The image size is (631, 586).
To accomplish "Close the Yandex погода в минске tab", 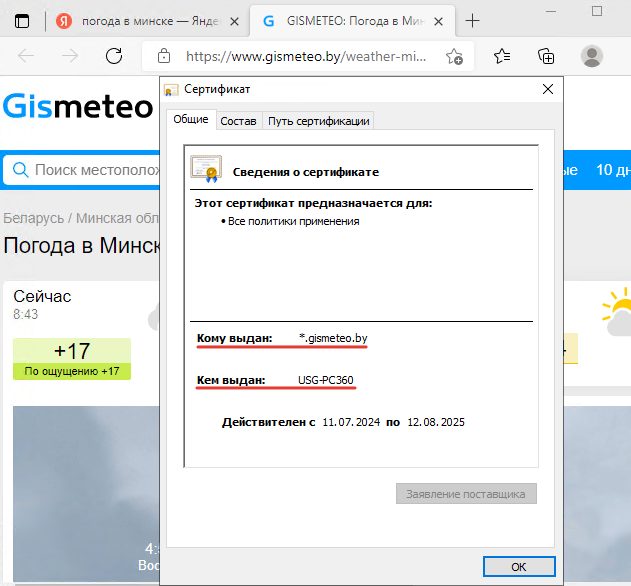I will click(x=234, y=21).
